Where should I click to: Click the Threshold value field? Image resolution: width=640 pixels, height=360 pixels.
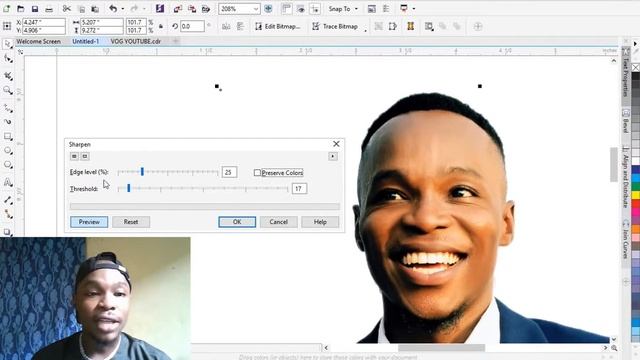click(x=299, y=189)
